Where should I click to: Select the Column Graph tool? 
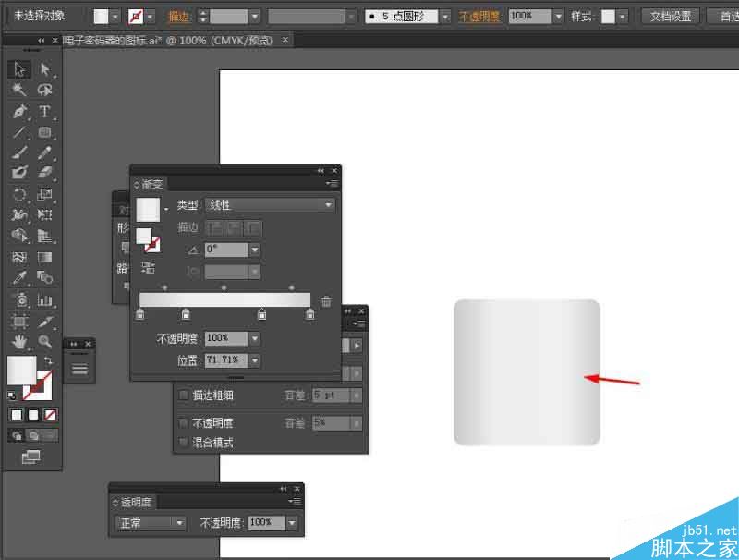(x=44, y=299)
